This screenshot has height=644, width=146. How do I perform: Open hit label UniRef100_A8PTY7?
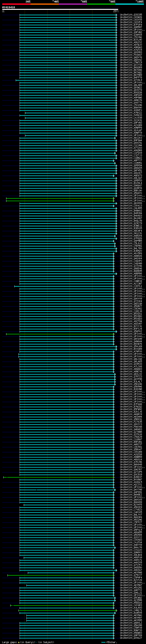(131, 161)
